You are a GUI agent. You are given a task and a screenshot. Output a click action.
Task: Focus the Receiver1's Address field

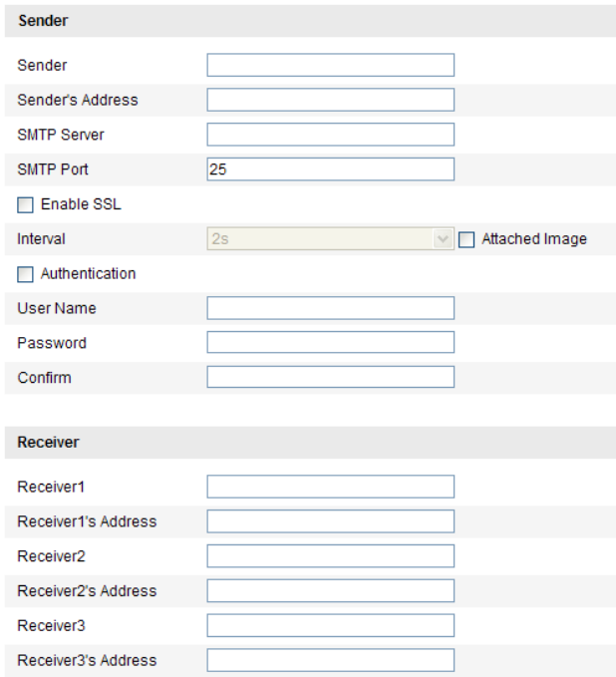click(x=330, y=521)
